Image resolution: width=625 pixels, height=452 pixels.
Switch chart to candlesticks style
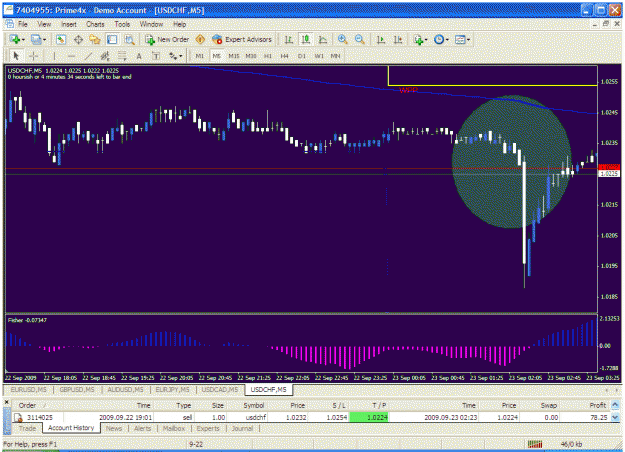pos(306,39)
